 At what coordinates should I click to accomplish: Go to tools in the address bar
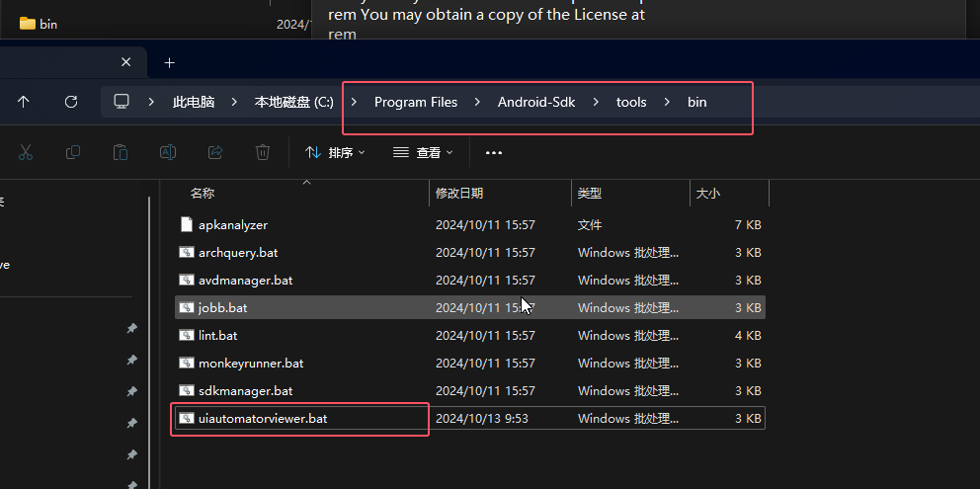[631, 102]
